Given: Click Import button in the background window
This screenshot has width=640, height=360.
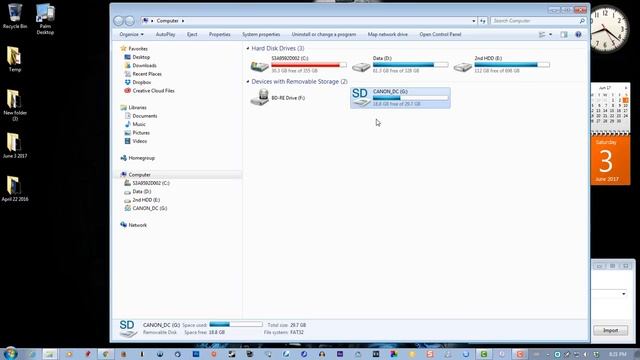Looking at the screenshot, I should [x=610, y=331].
